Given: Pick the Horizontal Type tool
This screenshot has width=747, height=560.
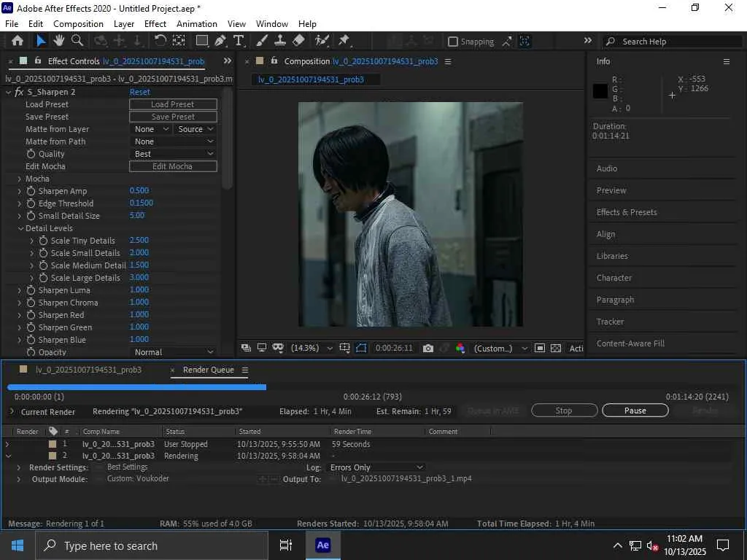Looking at the screenshot, I should pos(239,41).
